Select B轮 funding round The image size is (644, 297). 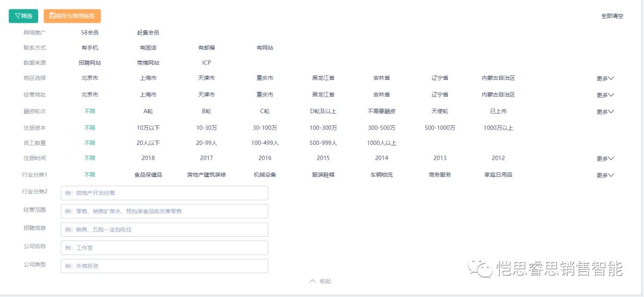click(x=206, y=112)
